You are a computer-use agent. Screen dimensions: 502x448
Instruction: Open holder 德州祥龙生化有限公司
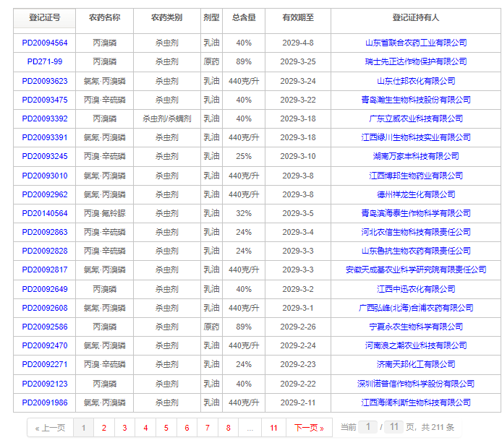point(416,194)
